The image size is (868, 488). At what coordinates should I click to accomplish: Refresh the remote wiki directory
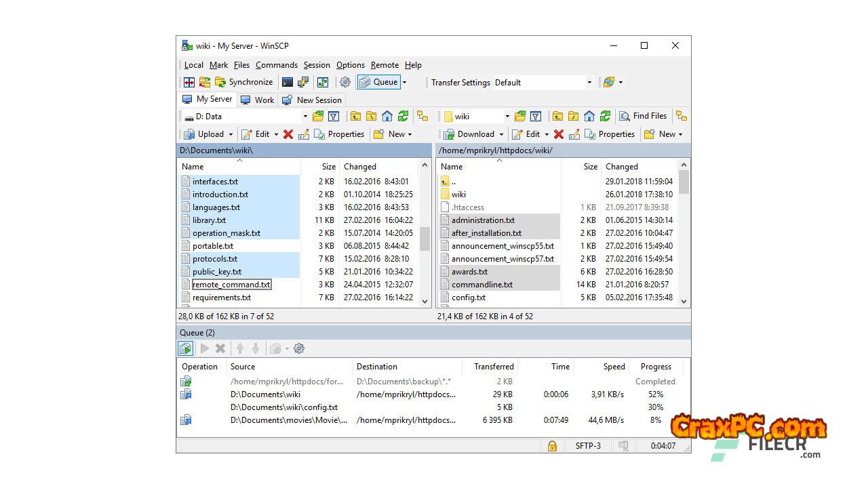pyautogui.click(x=605, y=117)
